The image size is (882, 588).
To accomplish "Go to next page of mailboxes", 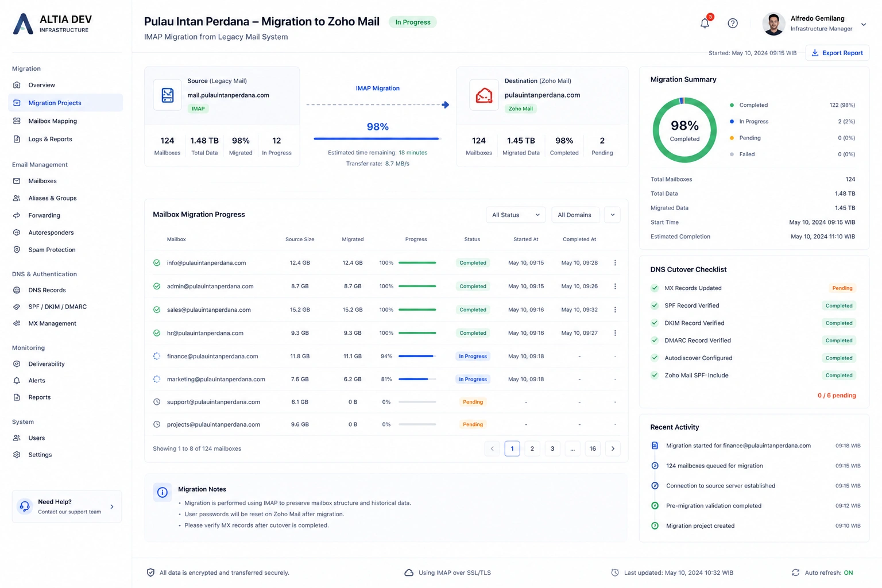I will 613,448.
